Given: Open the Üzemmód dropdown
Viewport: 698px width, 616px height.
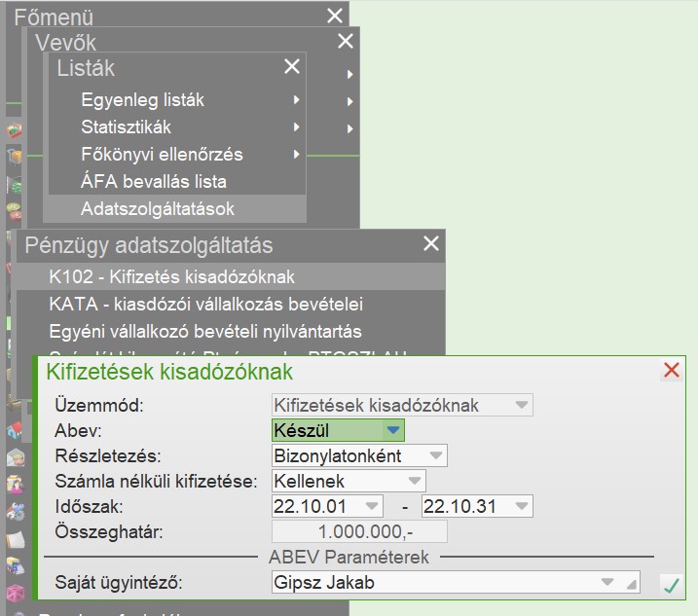Looking at the screenshot, I should [402, 405].
